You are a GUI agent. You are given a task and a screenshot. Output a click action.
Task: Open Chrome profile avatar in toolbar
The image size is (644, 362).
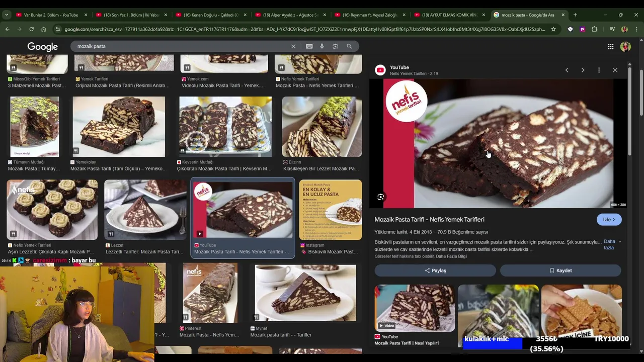coord(624,29)
